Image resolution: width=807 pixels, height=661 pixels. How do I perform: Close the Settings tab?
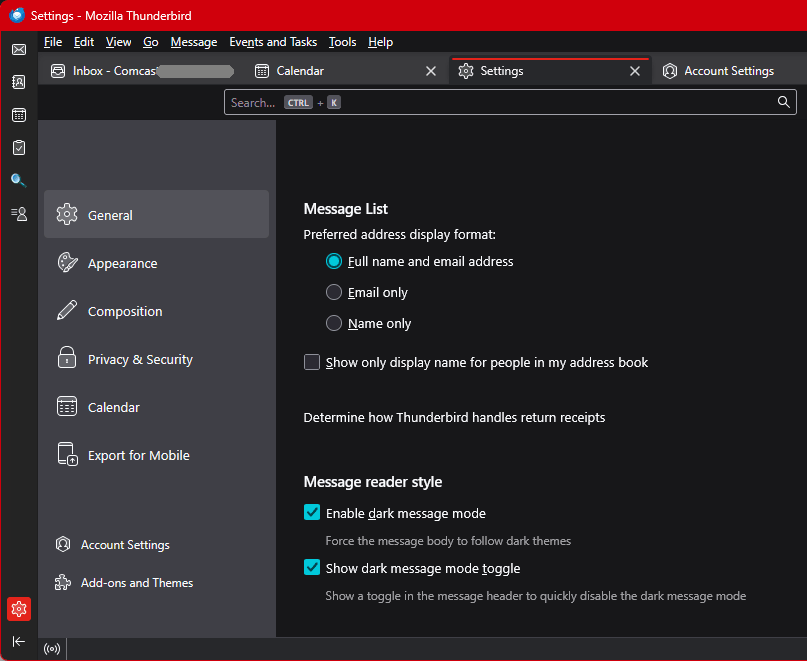635,71
